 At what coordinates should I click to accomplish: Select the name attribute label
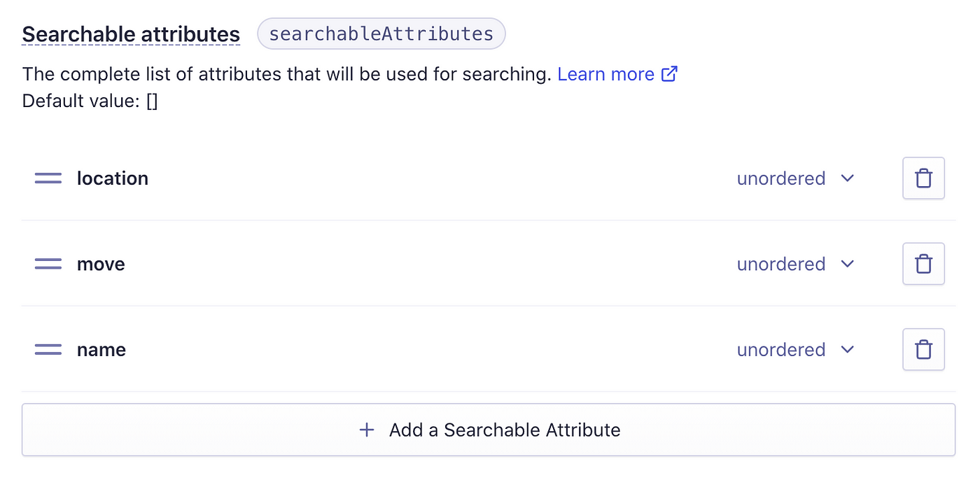[x=101, y=349]
